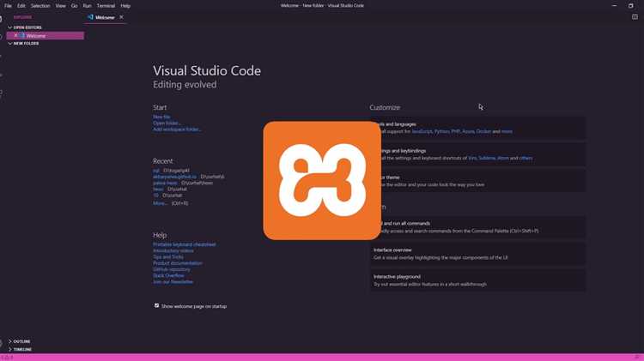Open the Help menu
The width and height of the screenshot is (644, 361).
pyautogui.click(x=125, y=6)
